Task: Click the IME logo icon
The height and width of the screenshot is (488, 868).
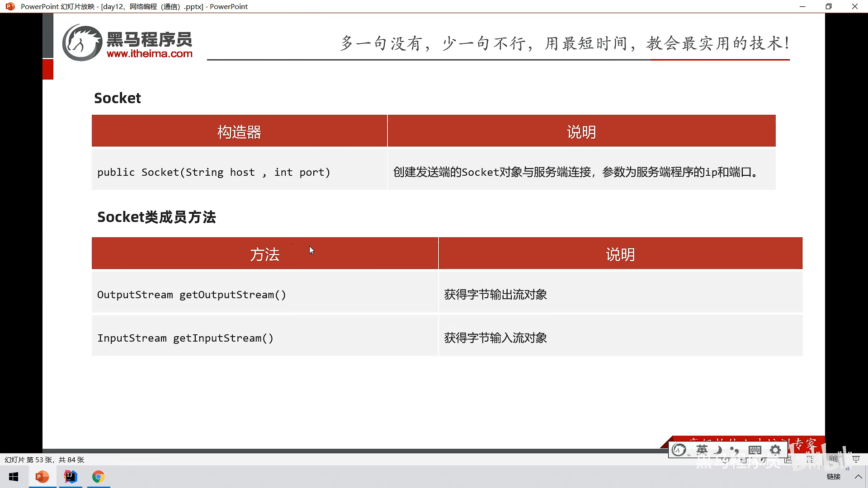Action: [x=679, y=450]
